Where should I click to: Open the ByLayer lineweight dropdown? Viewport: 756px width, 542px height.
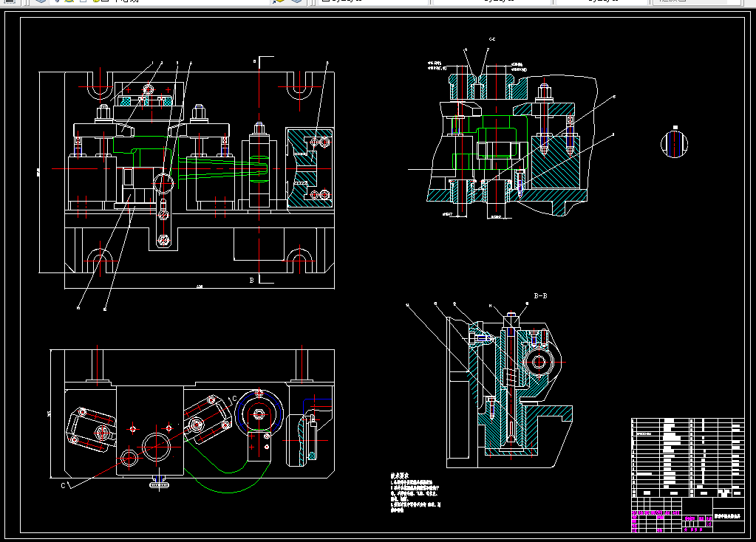tap(602, 1)
